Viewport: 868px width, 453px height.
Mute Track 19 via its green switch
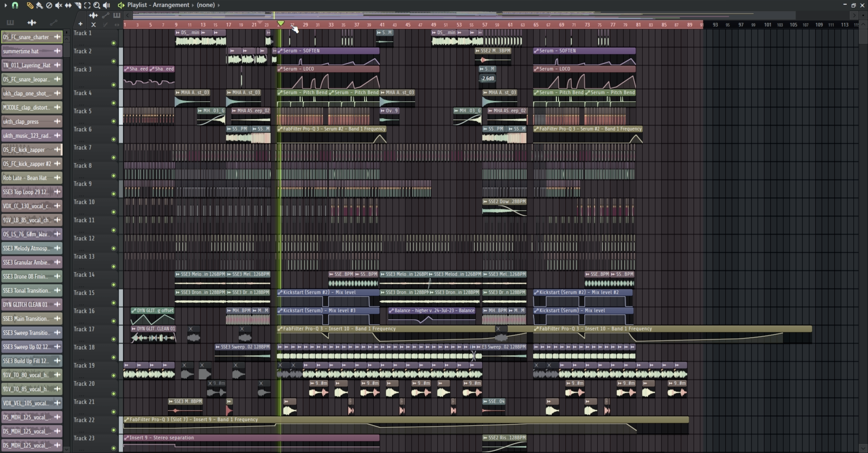(114, 376)
